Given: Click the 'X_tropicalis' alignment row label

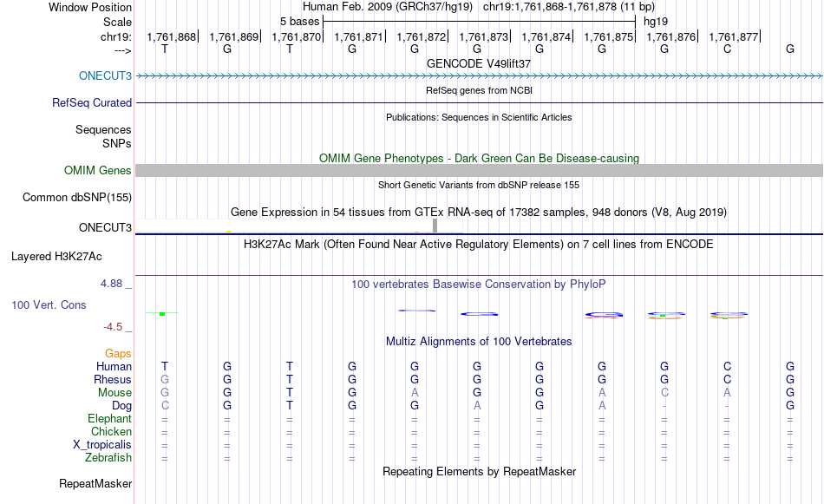Looking at the screenshot, I should click(x=102, y=445).
